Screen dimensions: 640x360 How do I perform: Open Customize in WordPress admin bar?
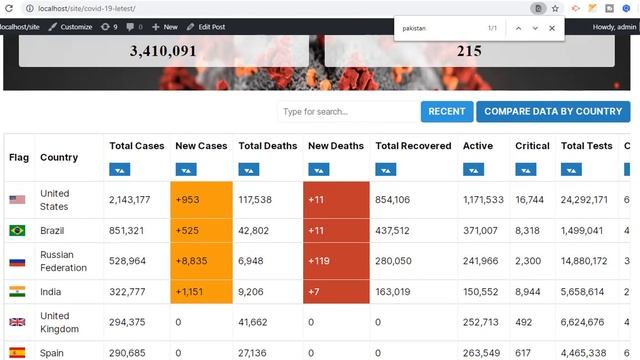pos(70,27)
